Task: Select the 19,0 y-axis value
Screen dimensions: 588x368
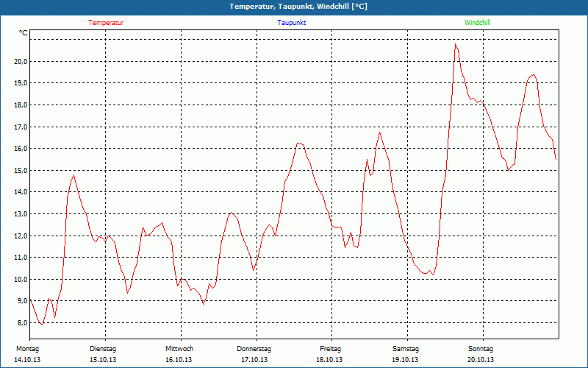Action: [21, 83]
